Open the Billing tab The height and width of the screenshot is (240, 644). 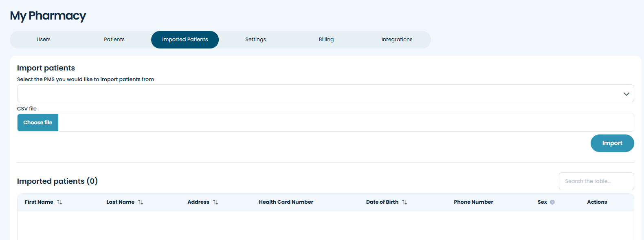point(326,40)
